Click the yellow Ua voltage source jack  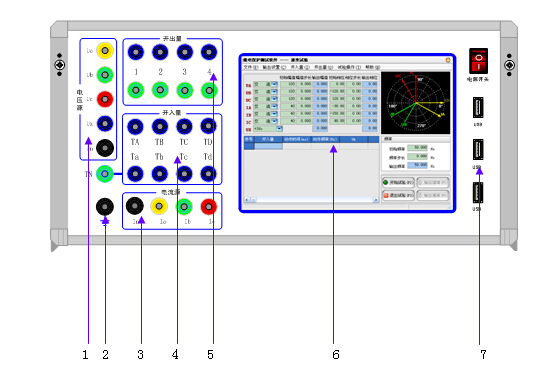tap(105, 51)
